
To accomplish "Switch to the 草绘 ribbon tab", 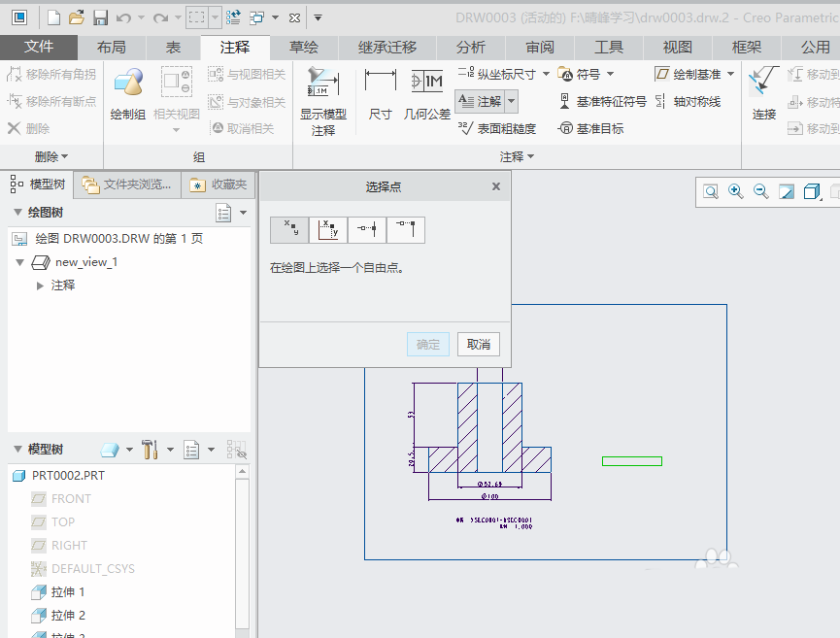I will [x=304, y=46].
